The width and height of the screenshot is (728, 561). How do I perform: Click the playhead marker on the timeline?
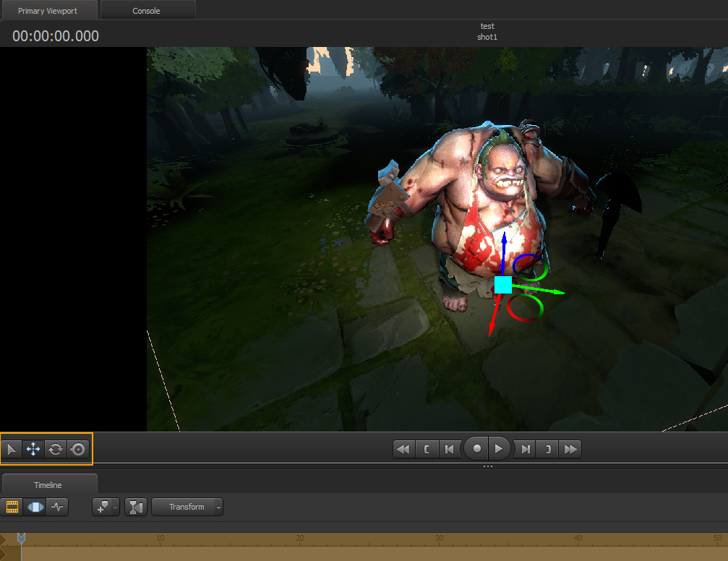(21, 539)
